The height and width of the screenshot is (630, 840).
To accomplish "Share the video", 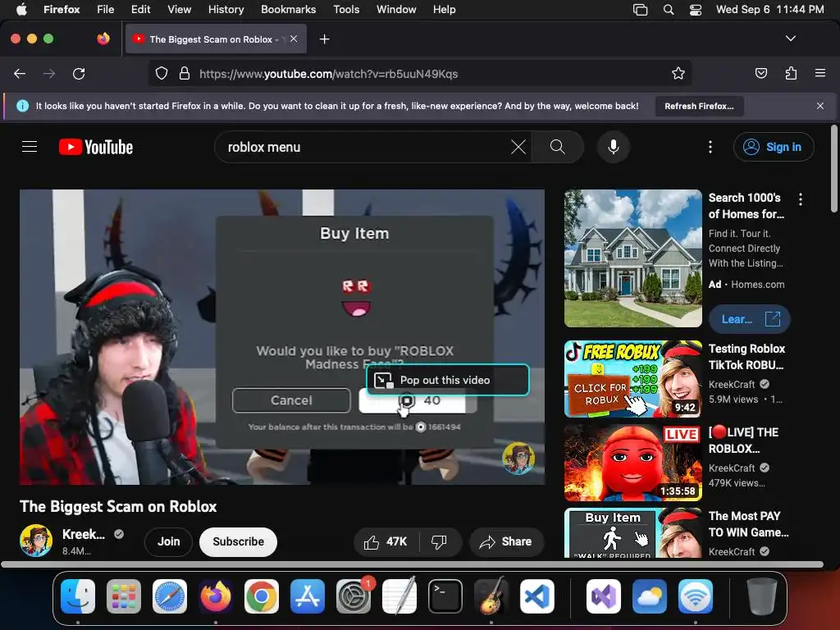I will 507,541.
